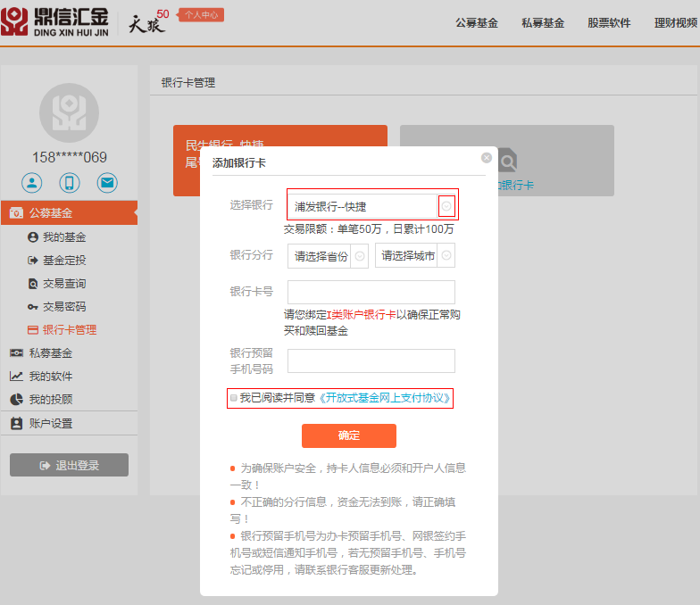Click the 添加银行卡 dialog title
This screenshot has width=700, height=605.
click(239, 162)
